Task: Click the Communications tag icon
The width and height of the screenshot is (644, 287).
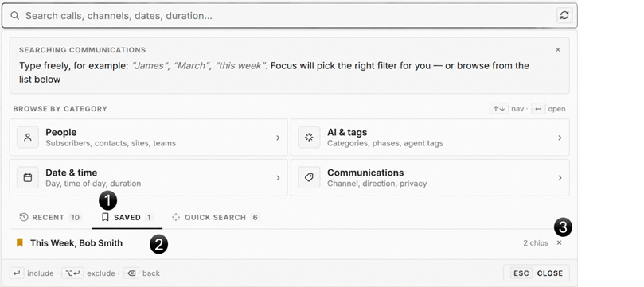Action: coord(309,177)
